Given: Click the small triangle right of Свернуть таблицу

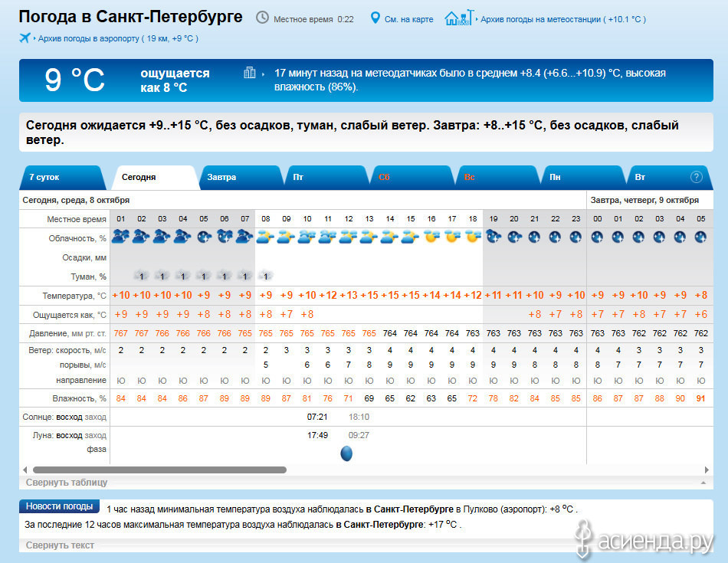Looking at the screenshot, I should 703,483.
